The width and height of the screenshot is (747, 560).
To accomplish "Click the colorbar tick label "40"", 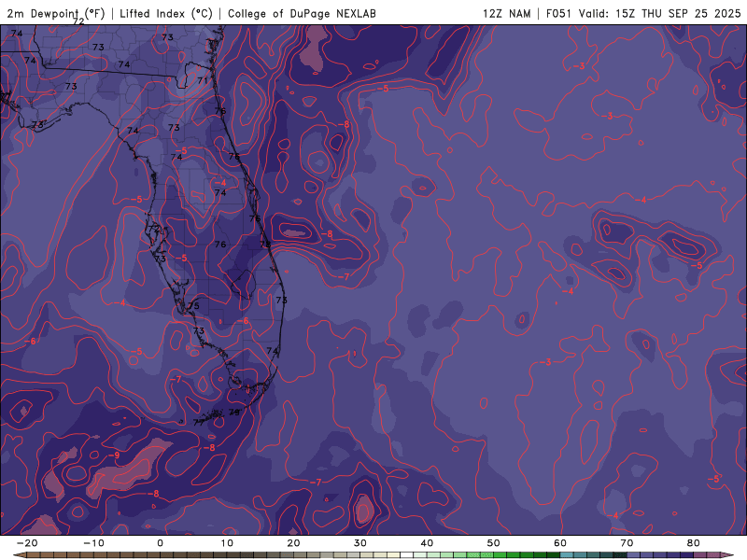I will click(x=427, y=542).
